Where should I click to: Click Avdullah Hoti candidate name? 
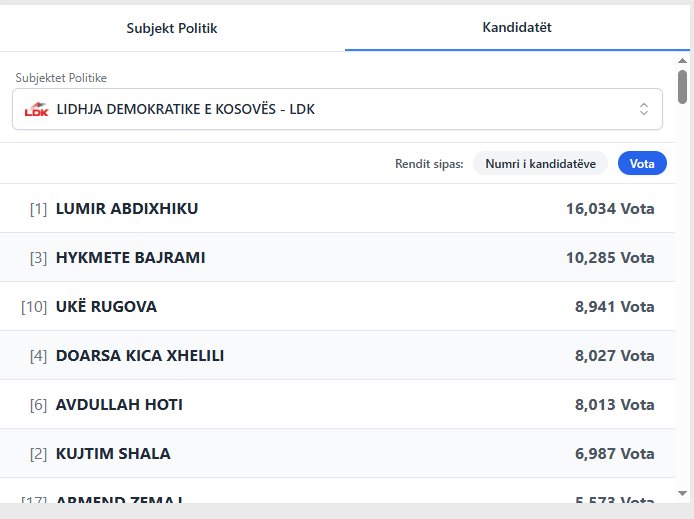(x=119, y=405)
